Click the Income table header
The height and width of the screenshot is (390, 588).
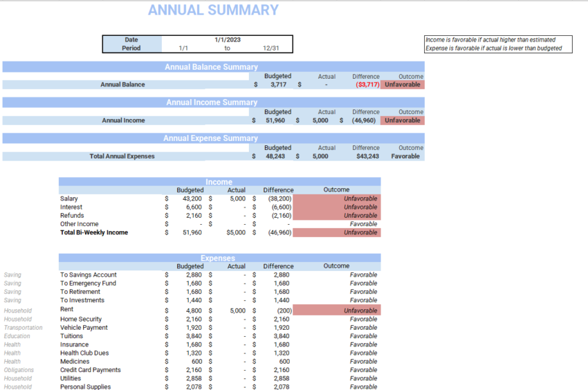point(219,182)
